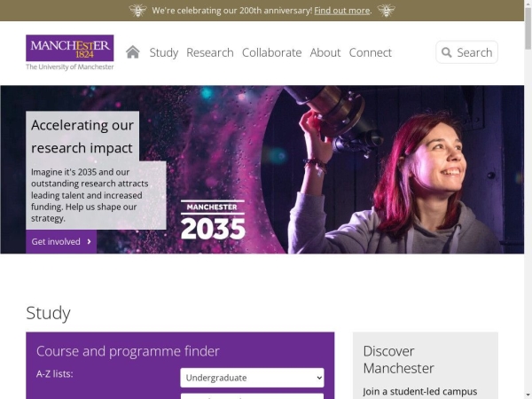Open the About menu
Viewport: 532px width, 399px height.
325,52
